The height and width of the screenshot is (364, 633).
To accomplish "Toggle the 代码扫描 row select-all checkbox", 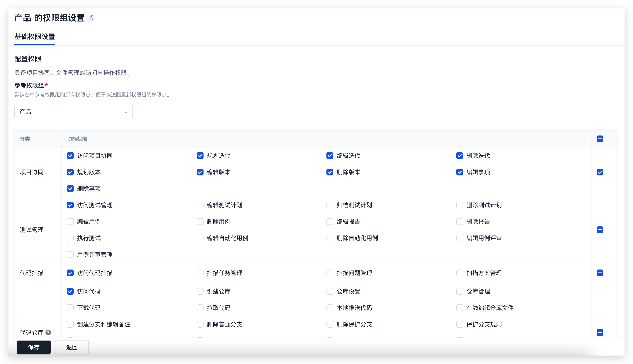I will tap(600, 273).
